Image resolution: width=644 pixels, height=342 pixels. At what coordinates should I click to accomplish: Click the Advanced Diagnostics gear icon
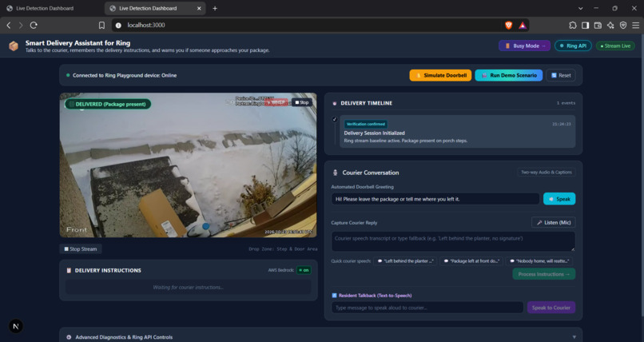(69, 337)
